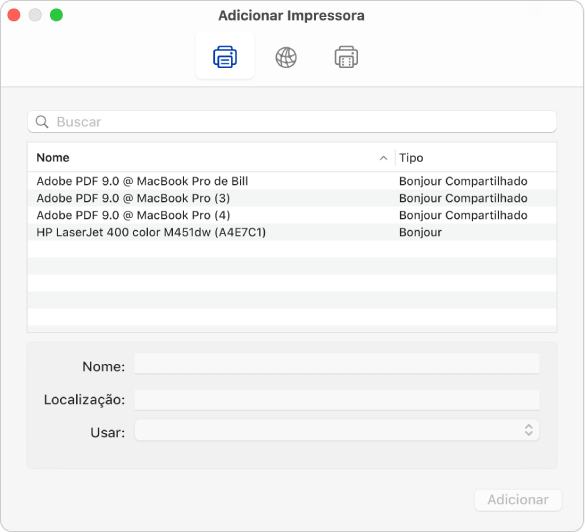Focus the Buscar search field
Screen dimensions: 585x532
[x=292, y=122]
